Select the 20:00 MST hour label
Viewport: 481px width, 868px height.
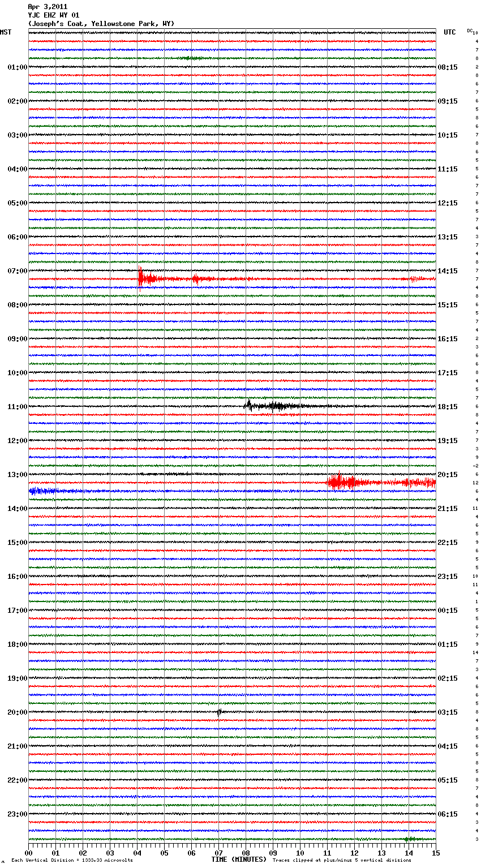17,712
